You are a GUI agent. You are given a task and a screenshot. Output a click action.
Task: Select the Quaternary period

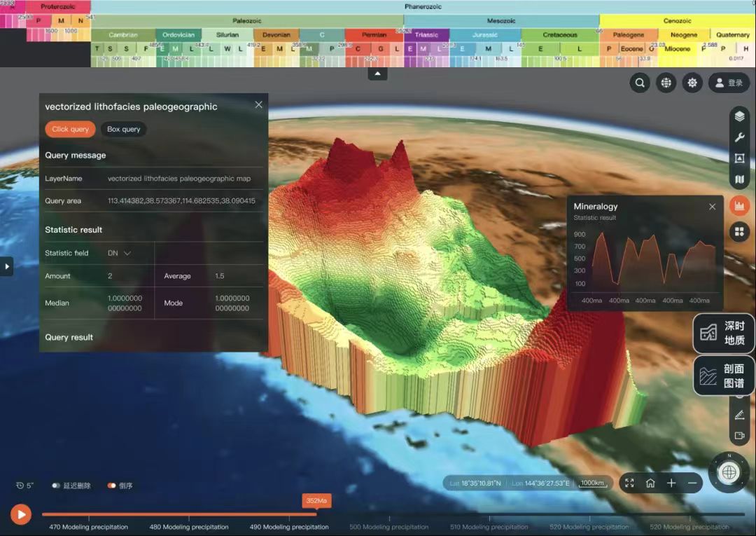pyautogui.click(x=733, y=35)
